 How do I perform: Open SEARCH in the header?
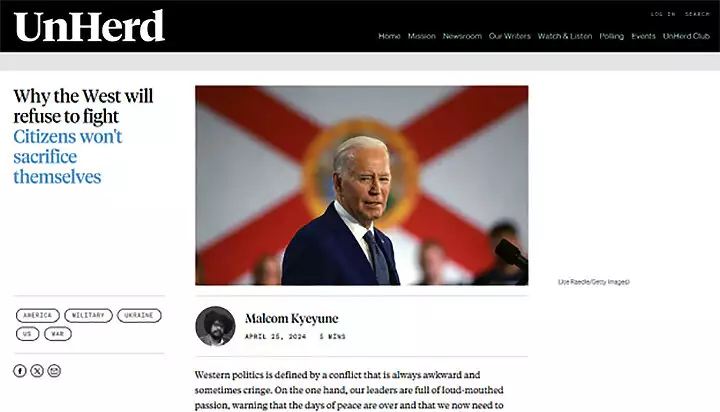coord(698,14)
